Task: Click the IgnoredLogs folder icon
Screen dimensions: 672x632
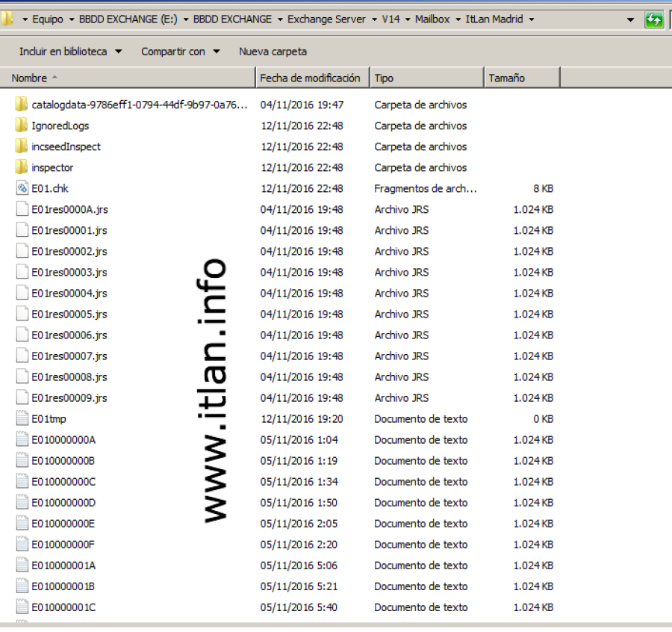Action: tap(21, 126)
